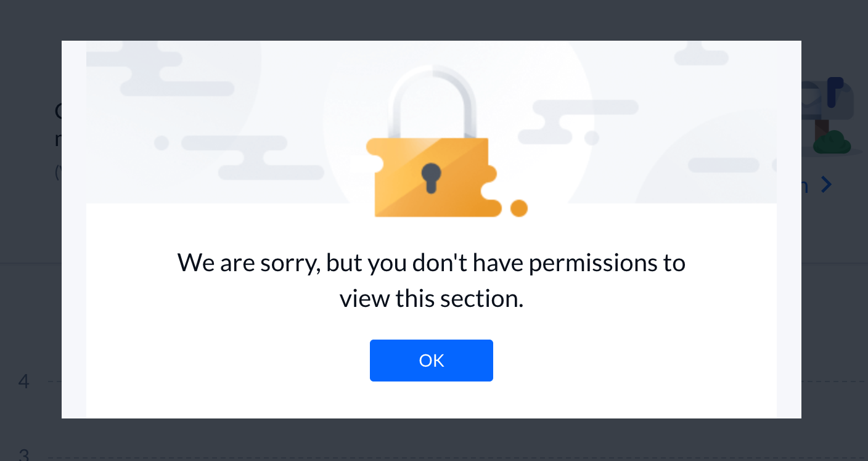Click the dimmed backdrop above the dialog

click(432, 20)
